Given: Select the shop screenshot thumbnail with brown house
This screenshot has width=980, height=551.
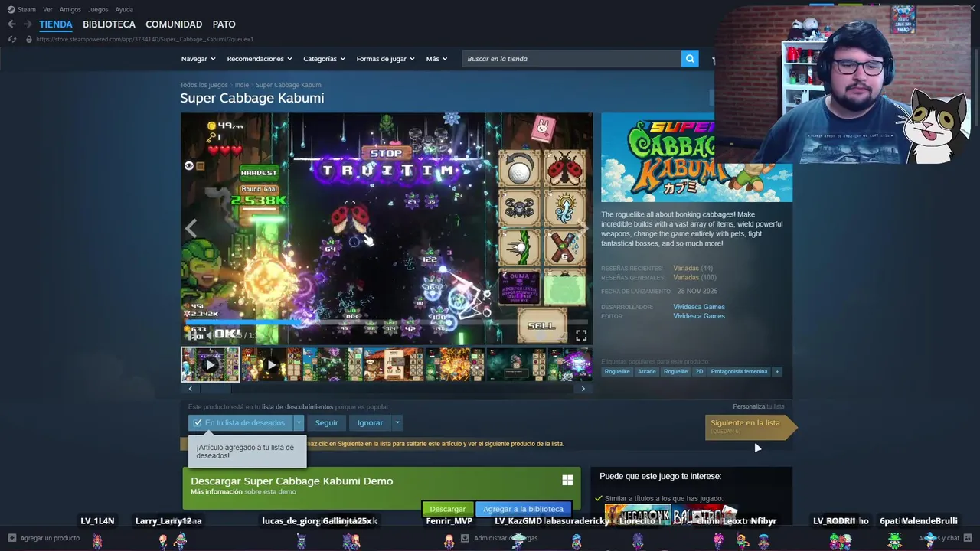Looking at the screenshot, I should [x=393, y=364].
